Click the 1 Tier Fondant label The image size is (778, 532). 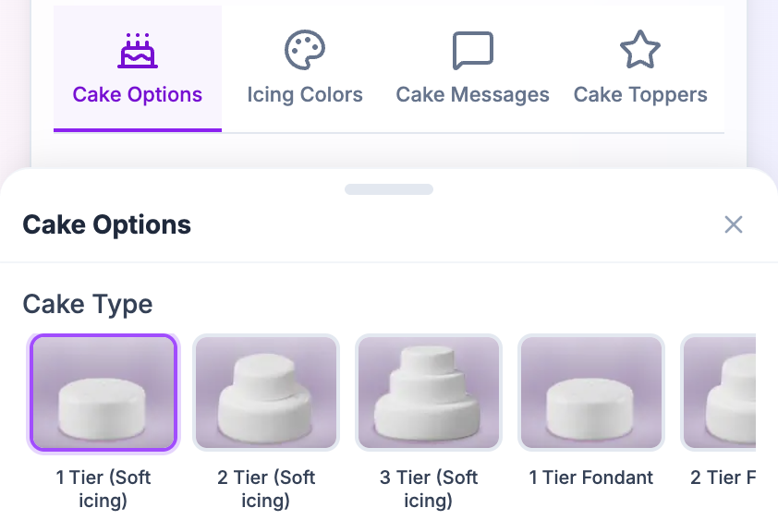(591, 478)
